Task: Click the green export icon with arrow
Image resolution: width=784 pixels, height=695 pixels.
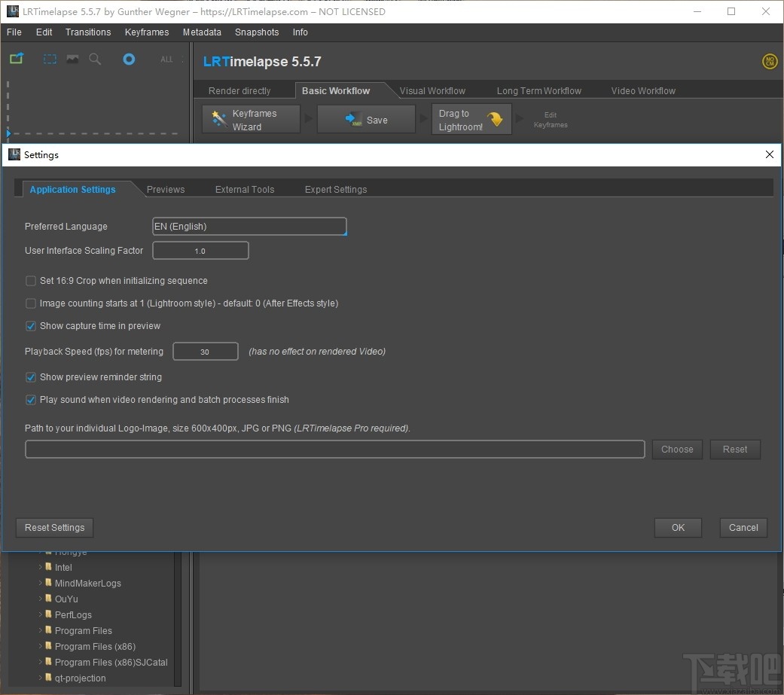Action: tap(17, 59)
